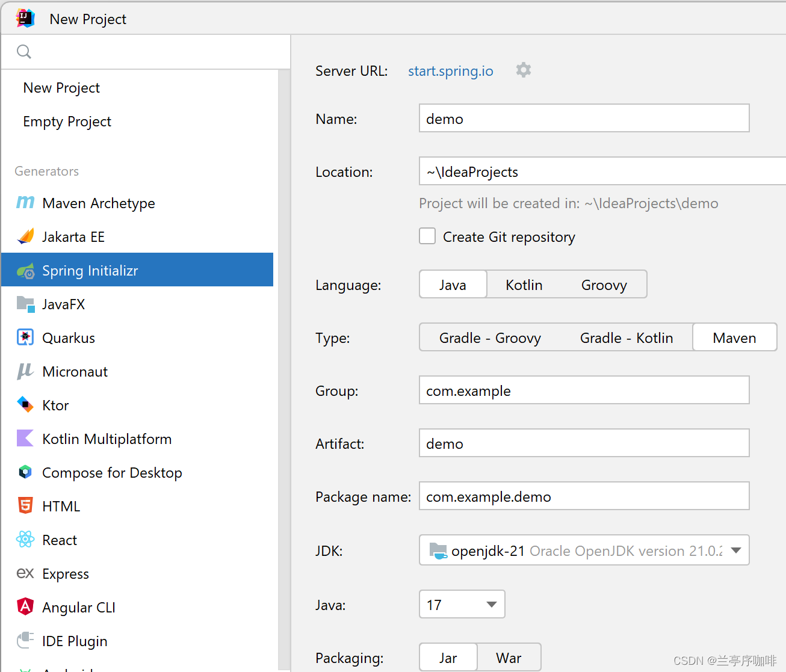Select Maven Archetype generator
Screen dimensions: 786x672
click(137, 203)
